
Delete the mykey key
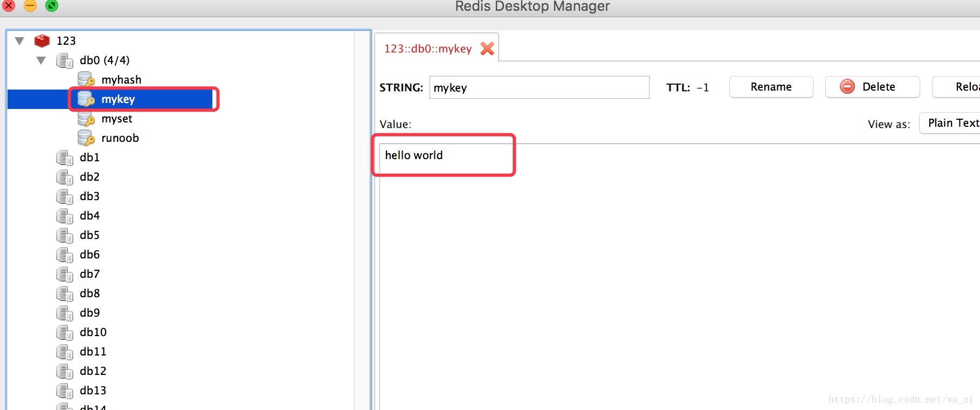click(872, 87)
